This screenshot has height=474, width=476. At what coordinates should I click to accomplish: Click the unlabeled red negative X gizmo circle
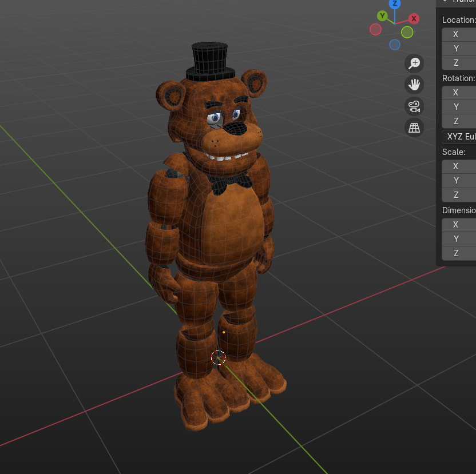375,29
